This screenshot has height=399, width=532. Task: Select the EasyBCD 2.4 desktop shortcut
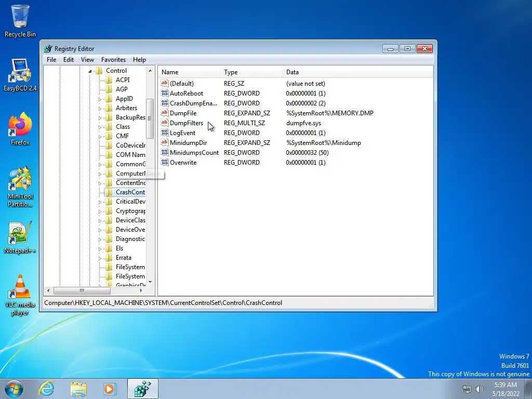click(20, 75)
